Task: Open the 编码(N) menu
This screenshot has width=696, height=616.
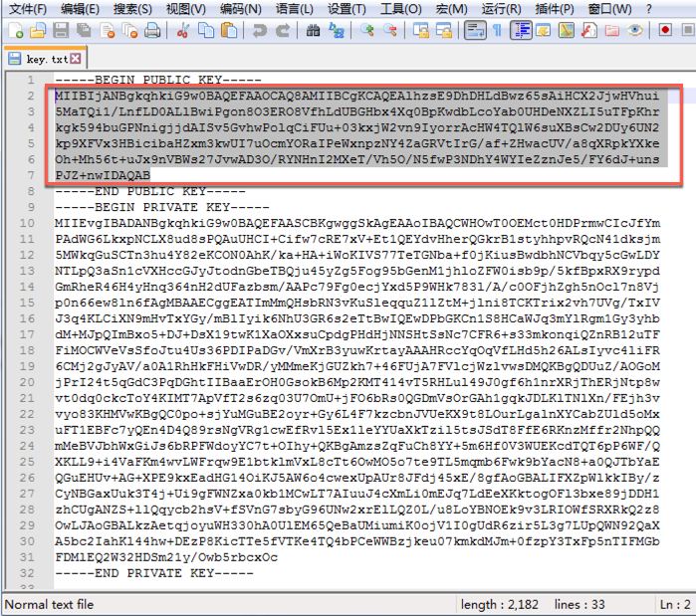Action: (x=241, y=8)
